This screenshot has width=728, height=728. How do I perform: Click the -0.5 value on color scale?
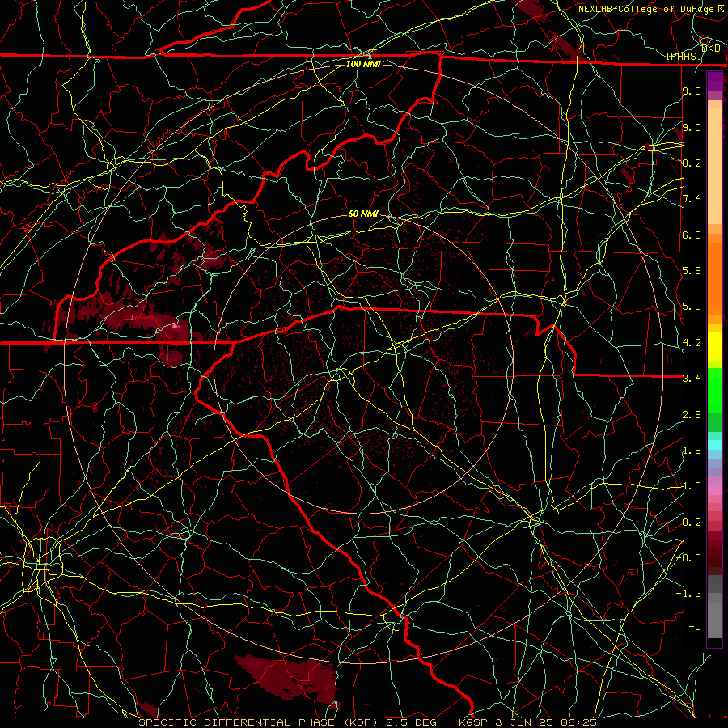pyautogui.click(x=689, y=557)
